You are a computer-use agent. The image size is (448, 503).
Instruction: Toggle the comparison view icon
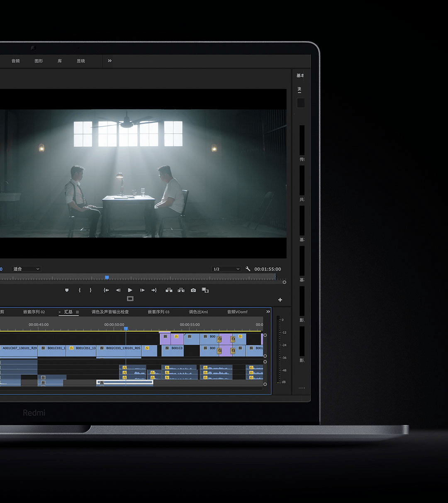(205, 290)
